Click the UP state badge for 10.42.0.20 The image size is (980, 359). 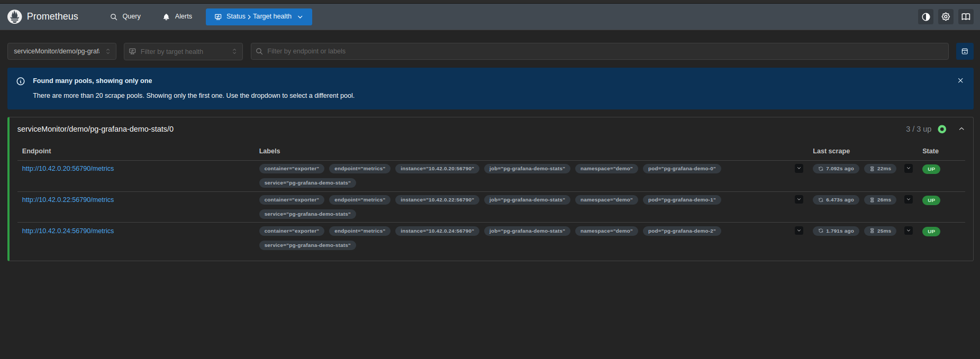pyautogui.click(x=931, y=169)
